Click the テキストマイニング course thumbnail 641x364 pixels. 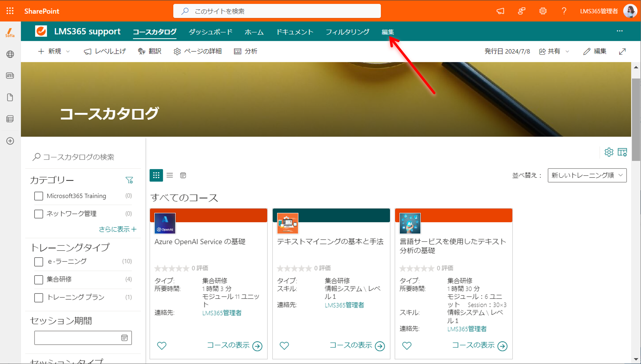point(288,223)
